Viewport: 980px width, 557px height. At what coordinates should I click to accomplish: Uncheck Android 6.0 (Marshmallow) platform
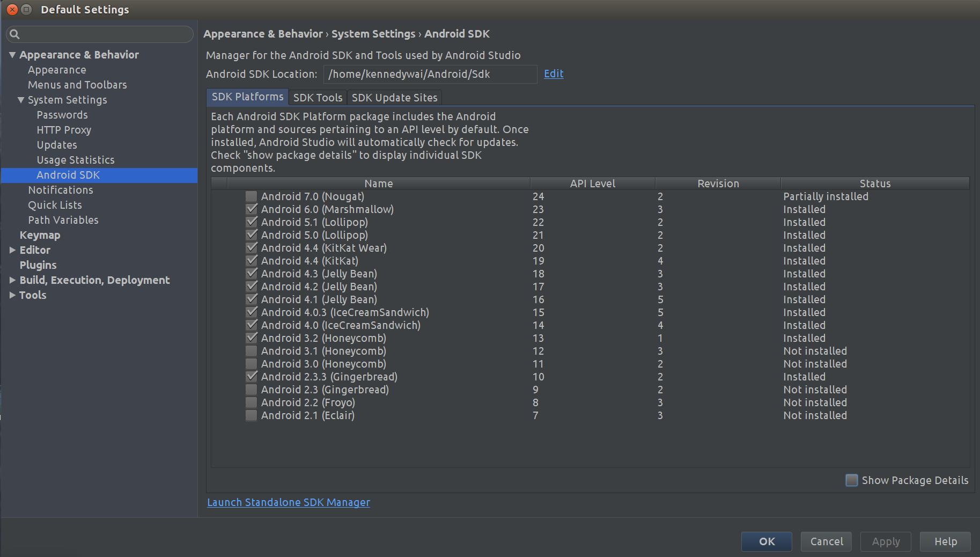click(251, 209)
